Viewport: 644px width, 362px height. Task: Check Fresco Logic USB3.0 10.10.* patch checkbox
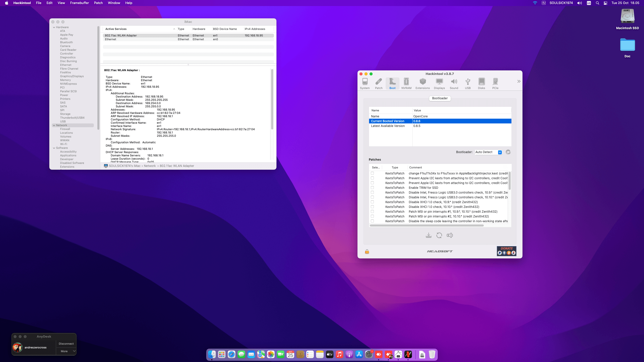[372, 197]
